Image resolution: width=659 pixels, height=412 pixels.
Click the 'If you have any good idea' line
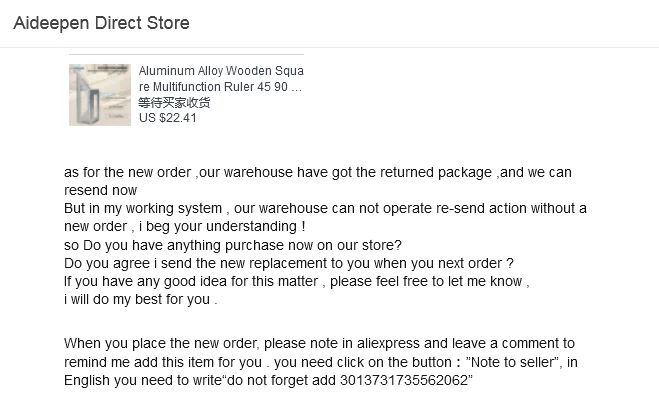tap(296, 281)
